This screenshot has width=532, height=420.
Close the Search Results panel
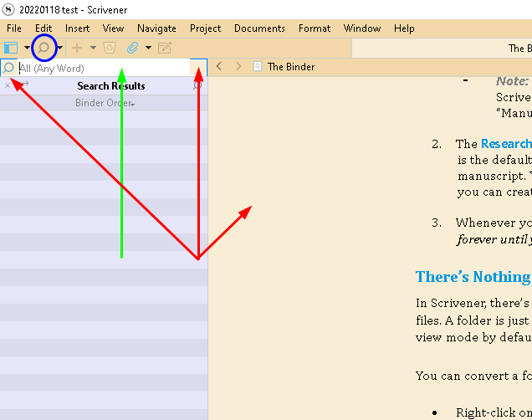pos(8,85)
